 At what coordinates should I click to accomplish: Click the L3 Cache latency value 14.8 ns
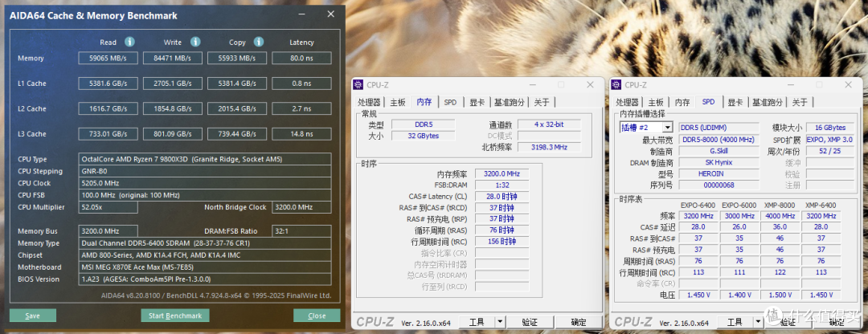point(301,134)
